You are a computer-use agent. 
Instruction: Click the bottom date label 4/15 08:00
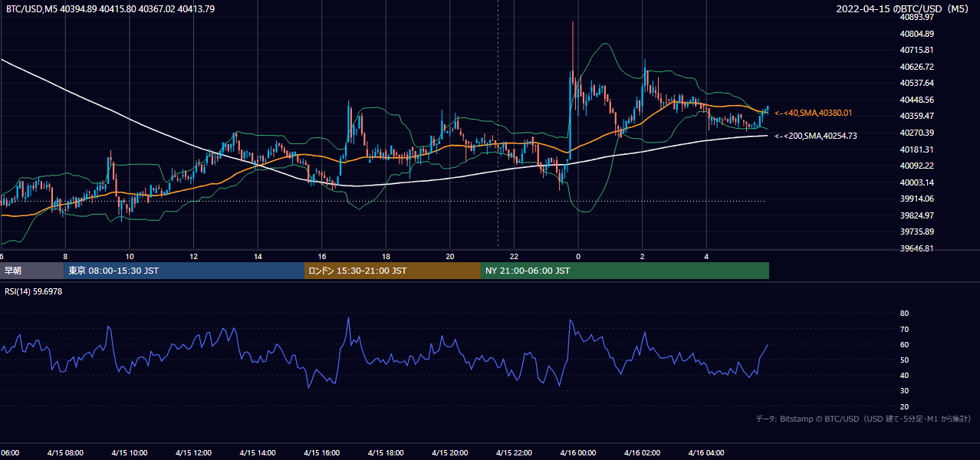click(65, 453)
